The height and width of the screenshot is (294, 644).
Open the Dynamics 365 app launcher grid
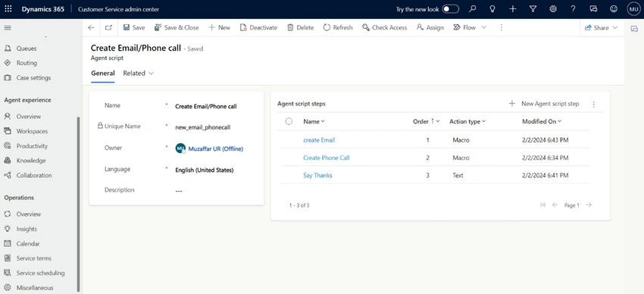[8, 9]
